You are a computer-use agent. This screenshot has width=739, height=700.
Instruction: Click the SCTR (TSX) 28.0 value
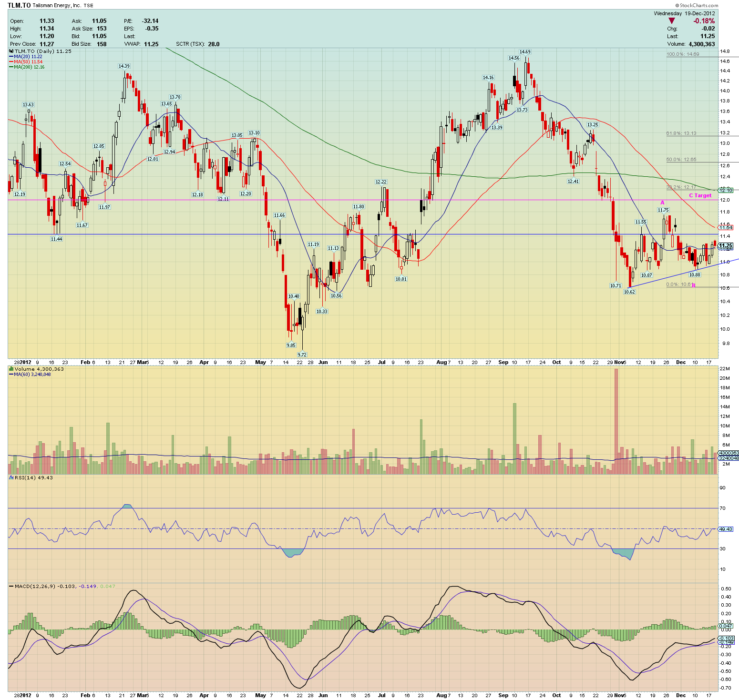(214, 44)
